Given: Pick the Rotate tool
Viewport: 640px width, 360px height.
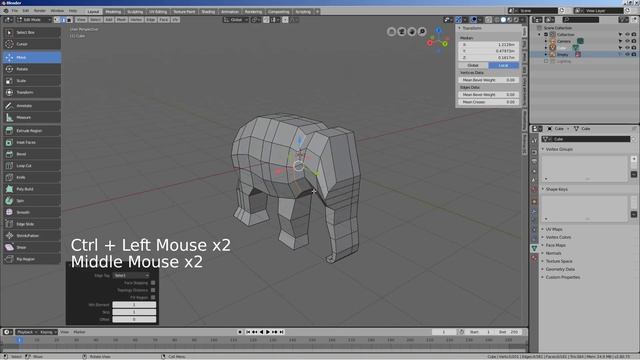Looking at the screenshot, I should pos(32,69).
